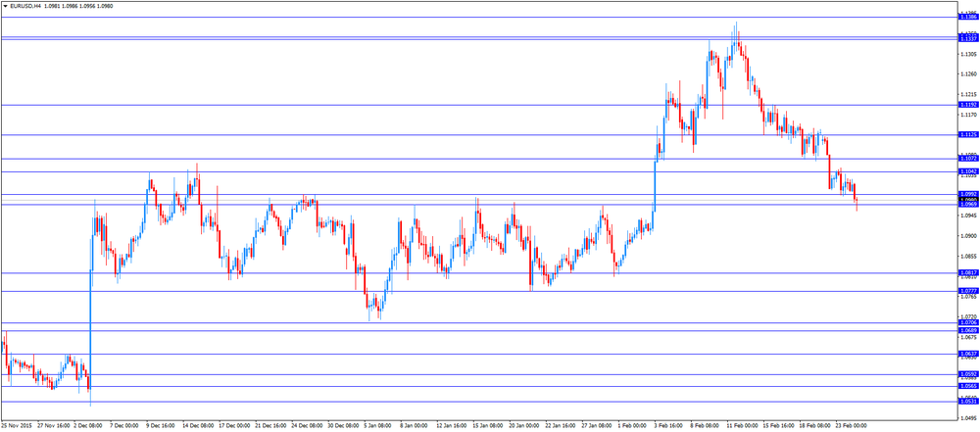
Task: Click the 14 Dec 08:00 time label
Action: tap(199, 426)
